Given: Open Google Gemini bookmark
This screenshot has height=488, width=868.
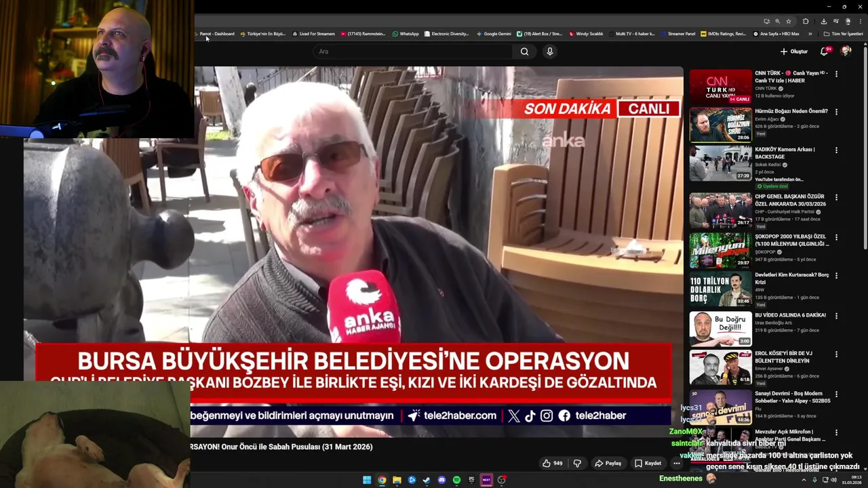Looking at the screenshot, I should (494, 34).
